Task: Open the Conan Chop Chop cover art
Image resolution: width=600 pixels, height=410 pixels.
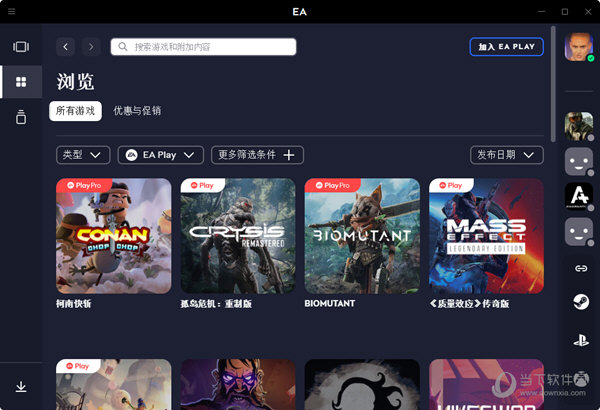Action: (x=114, y=236)
